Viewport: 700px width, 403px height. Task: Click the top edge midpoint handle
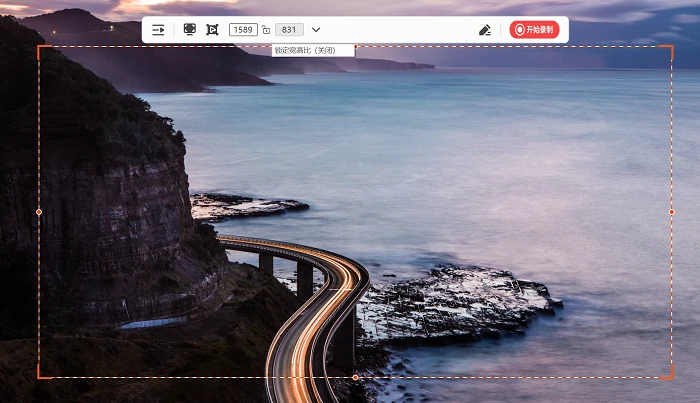pos(355,46)
